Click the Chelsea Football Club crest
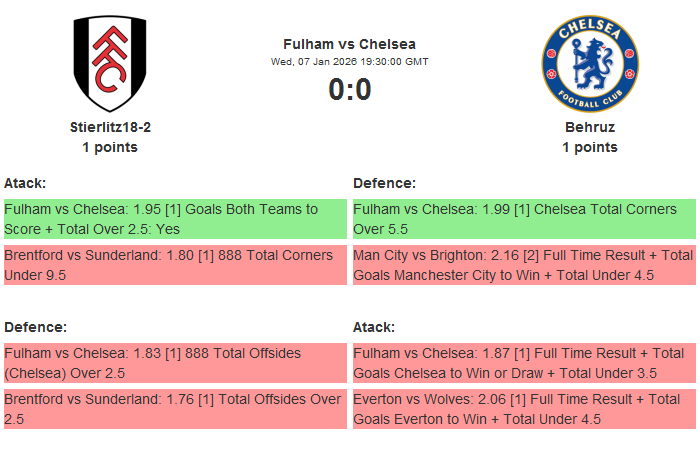This screenshot has height=460, width=700. [589, 63]
